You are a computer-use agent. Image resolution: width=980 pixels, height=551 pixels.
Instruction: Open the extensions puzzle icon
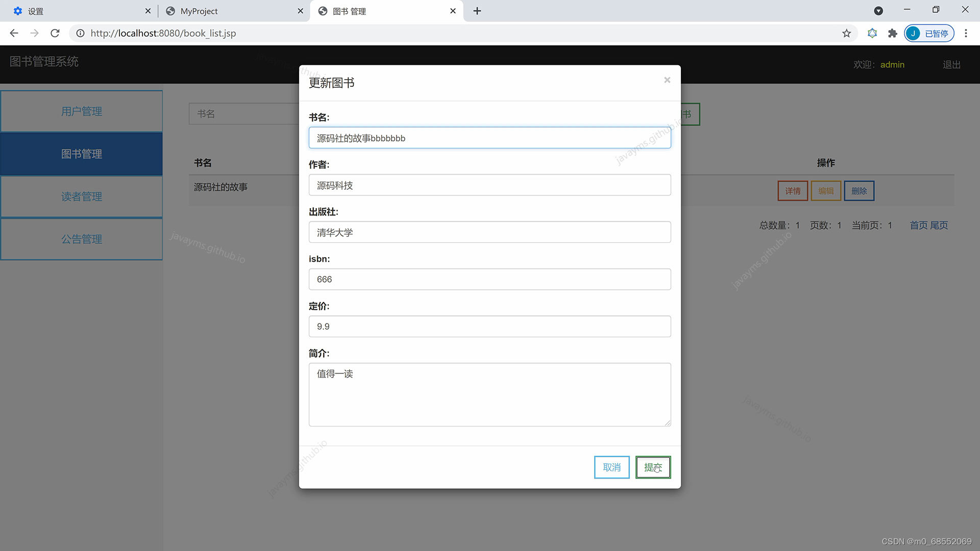pyautogui.click(x=892, y=33)
